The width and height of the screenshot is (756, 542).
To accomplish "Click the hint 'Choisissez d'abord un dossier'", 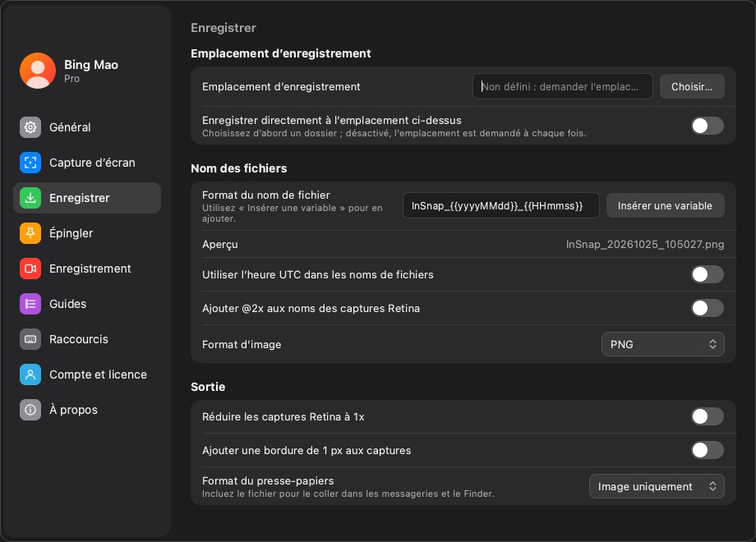I will 394,134.
